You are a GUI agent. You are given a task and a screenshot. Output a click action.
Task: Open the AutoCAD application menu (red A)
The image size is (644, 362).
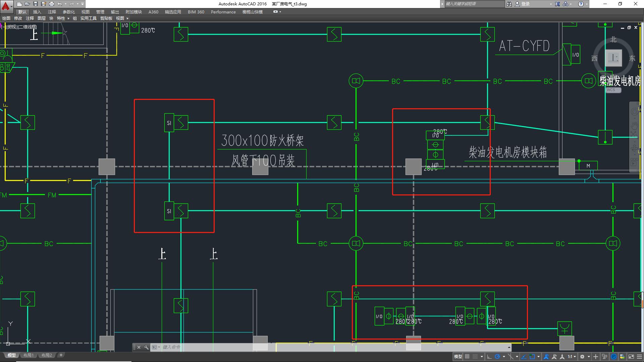[x=6, y=5]
